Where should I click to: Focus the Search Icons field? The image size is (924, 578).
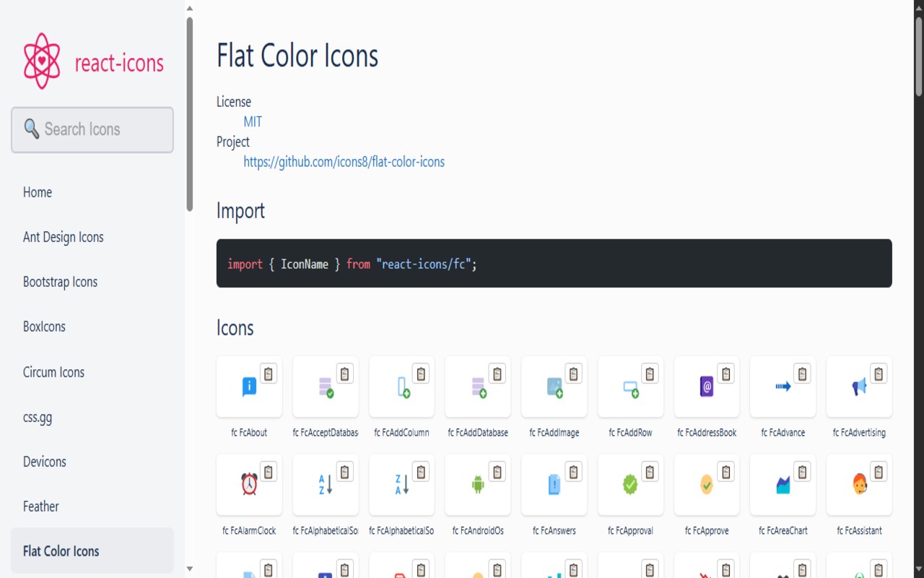[92, 130]
